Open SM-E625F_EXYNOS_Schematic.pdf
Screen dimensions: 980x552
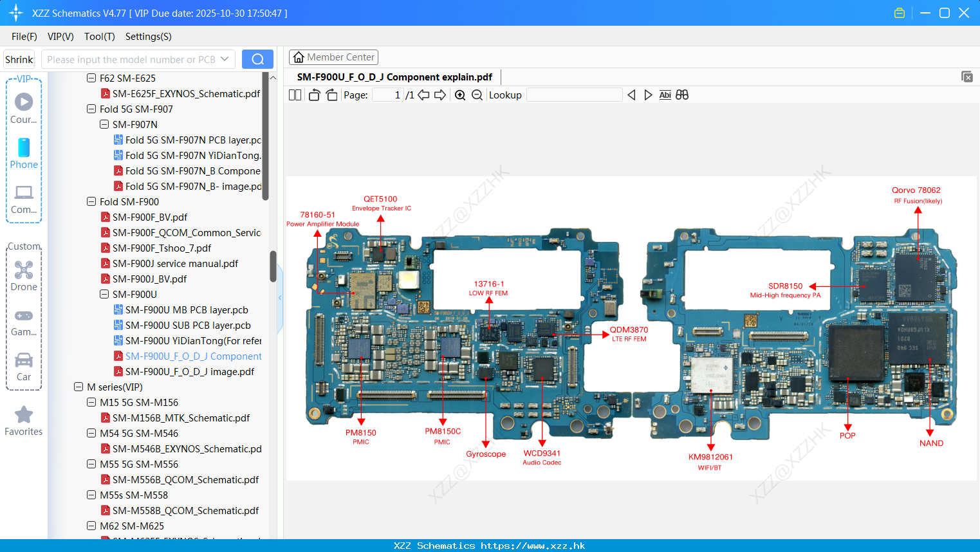click(x=180, y=94)
